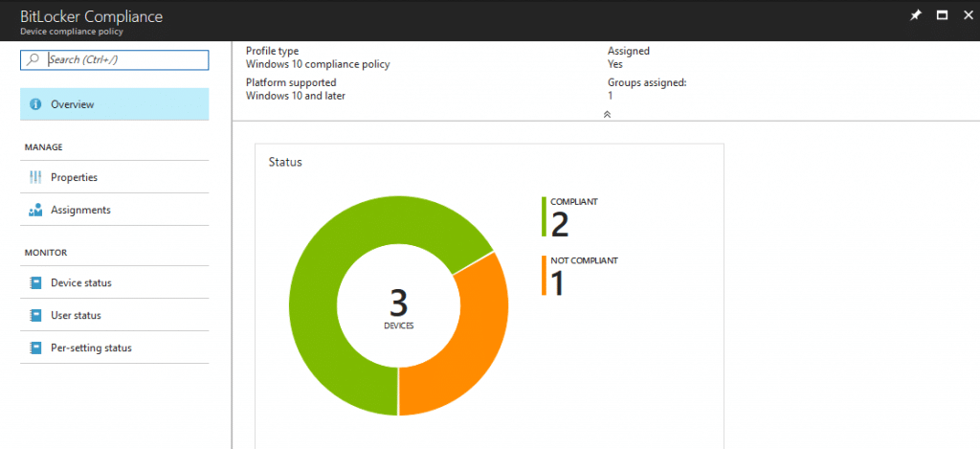
Task: Open User status report
Action: click(115, 315)
